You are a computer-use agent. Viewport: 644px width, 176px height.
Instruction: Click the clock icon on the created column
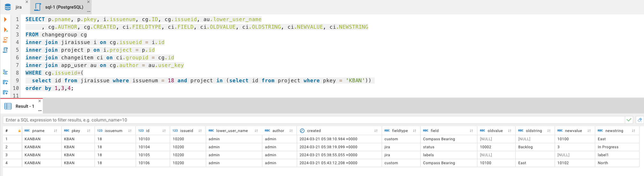[302, 131]
